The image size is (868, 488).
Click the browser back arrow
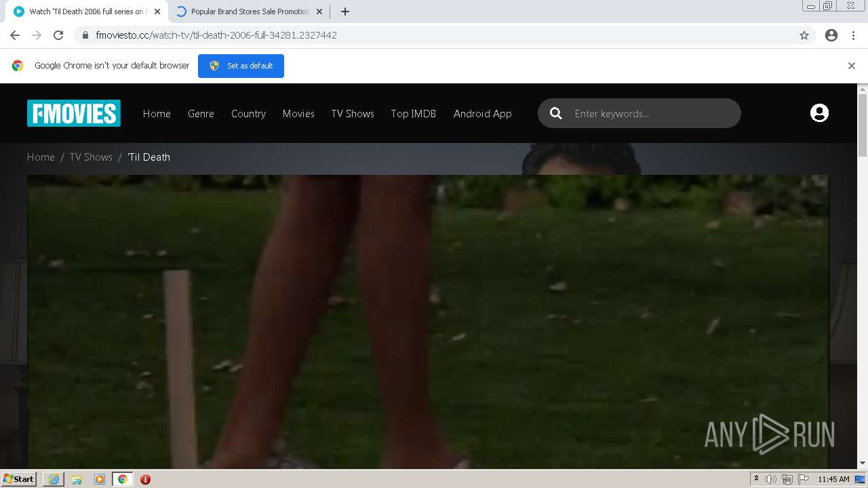point(15,35)
